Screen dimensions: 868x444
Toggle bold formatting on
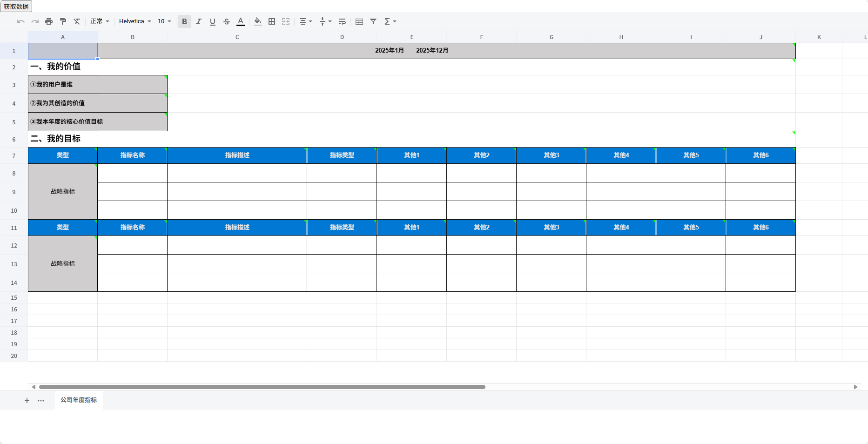184,21
